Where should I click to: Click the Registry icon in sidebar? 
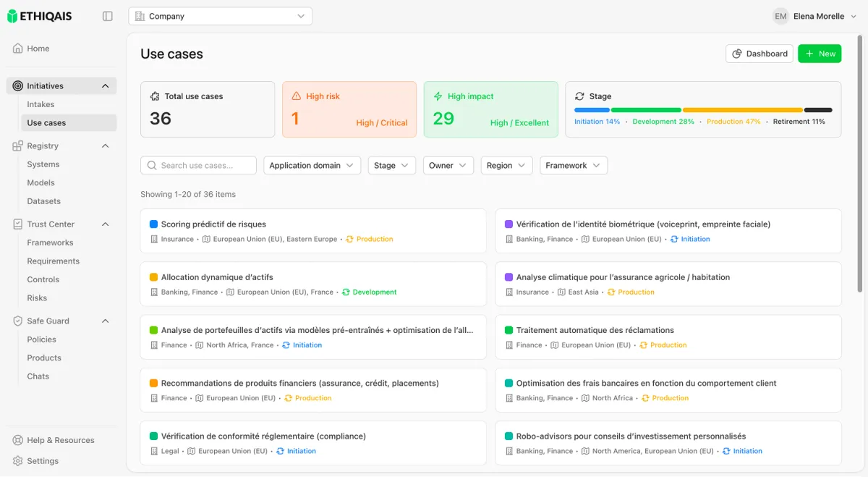(17, 146)
